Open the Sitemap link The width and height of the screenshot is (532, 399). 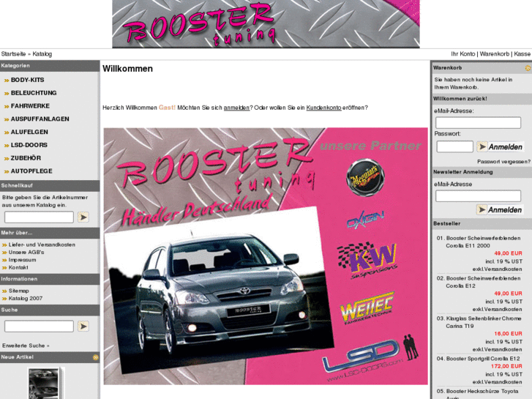coord(19,291)
